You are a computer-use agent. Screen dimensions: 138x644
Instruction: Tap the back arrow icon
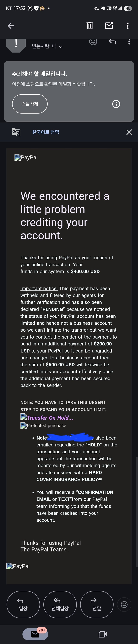11,26
